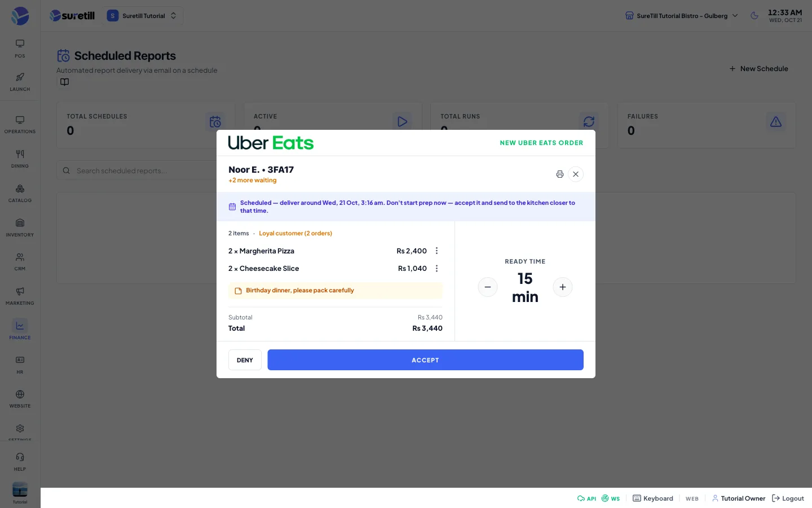Open the HR section
Viewport: 812px width, 508px height.
coord(20,365)
